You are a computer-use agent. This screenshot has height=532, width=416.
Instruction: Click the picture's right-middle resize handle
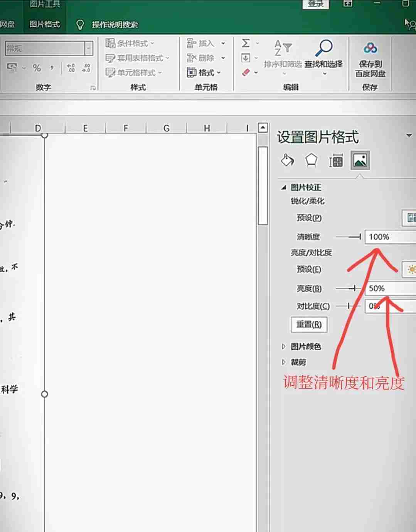tap(44, 394)
